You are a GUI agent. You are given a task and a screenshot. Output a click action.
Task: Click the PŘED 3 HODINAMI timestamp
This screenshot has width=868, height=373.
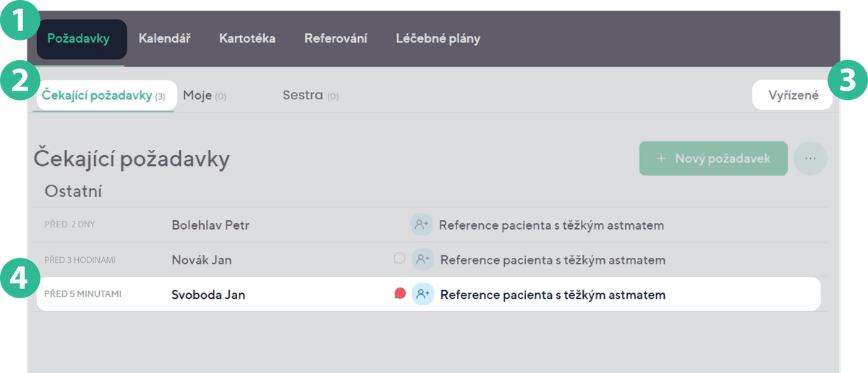pyautogui.click(x=80, y=259)
